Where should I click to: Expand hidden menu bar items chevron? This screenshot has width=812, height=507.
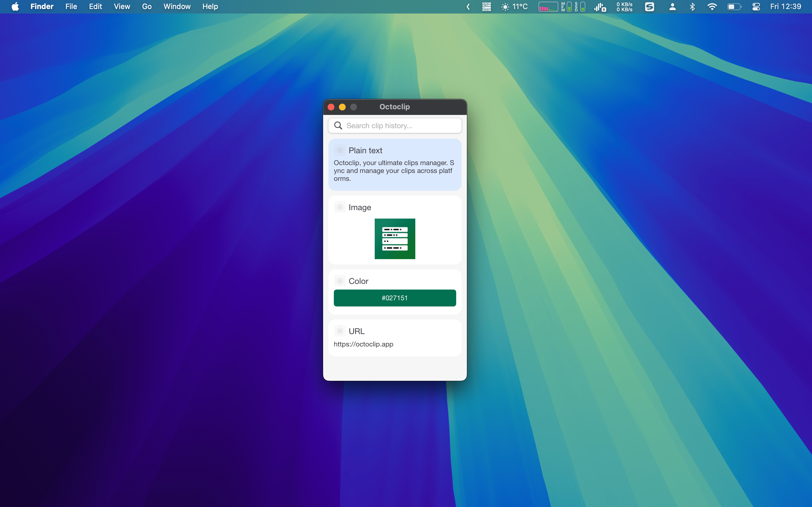coord(468,7)
